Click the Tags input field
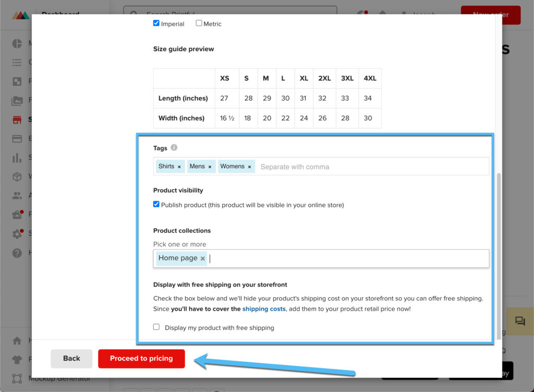 [370, 167]
